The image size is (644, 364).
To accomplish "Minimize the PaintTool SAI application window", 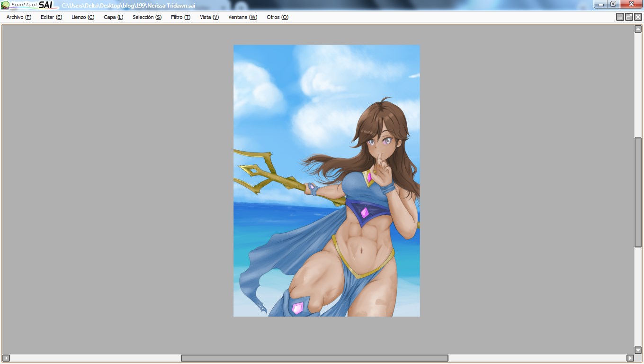I will [x=600, y=4].
